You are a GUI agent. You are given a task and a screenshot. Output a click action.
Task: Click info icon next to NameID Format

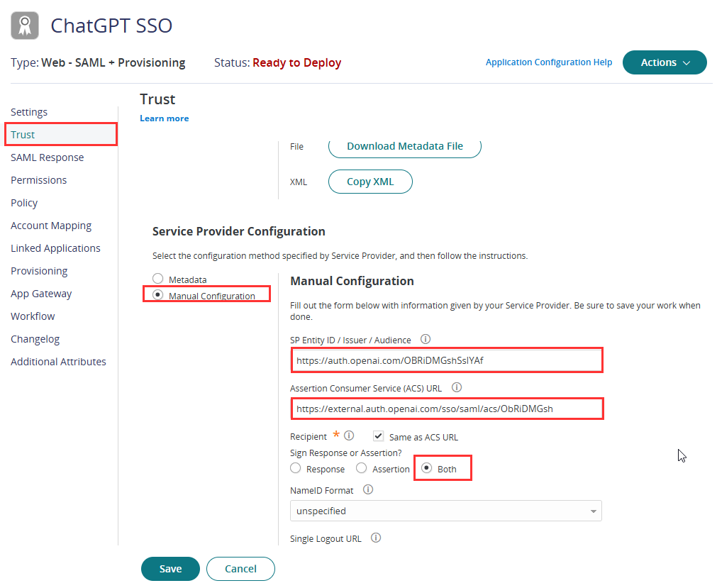point(368,489)
